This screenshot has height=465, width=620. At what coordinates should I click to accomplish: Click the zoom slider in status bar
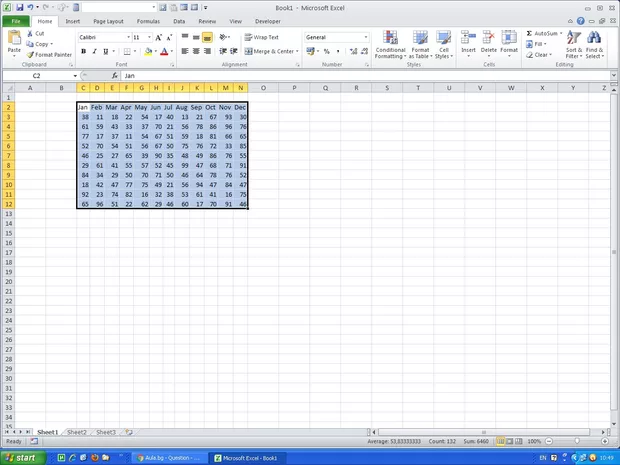tap(580, 441)
